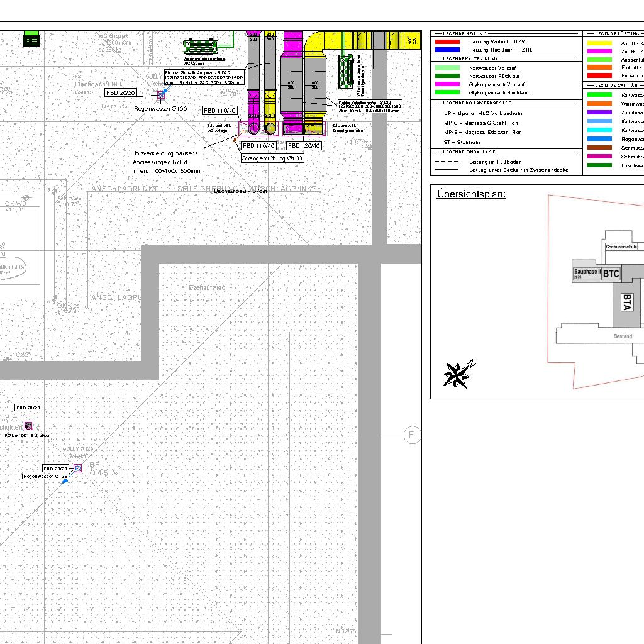
Task: Click the Heizung Vorlauf red legend swatch
Action: click(x=447, y=42)
